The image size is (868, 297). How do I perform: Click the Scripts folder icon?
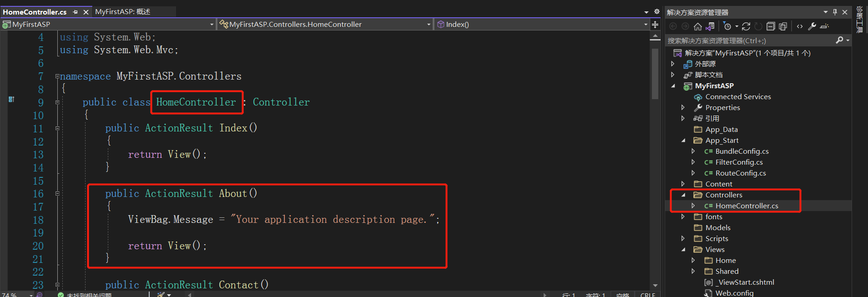point(698,239)
